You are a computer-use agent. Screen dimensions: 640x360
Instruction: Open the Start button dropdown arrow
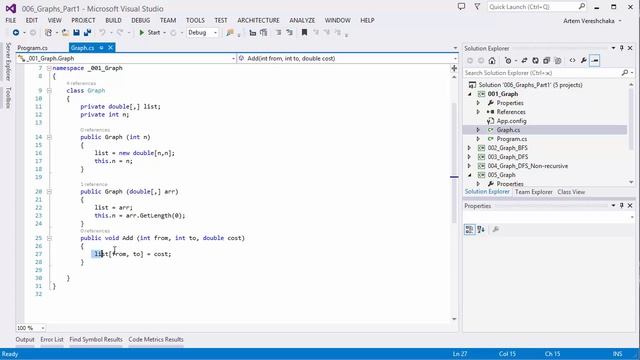click(x=164, y=33)
